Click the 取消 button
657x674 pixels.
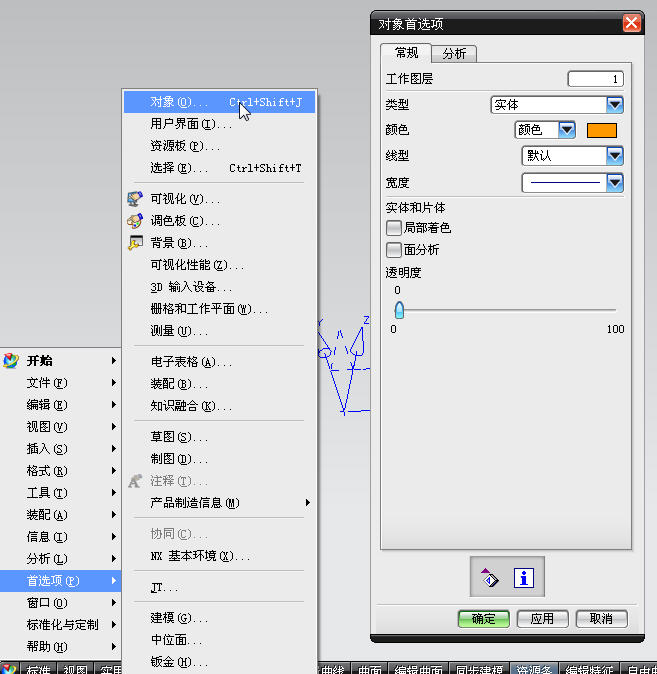601,619
